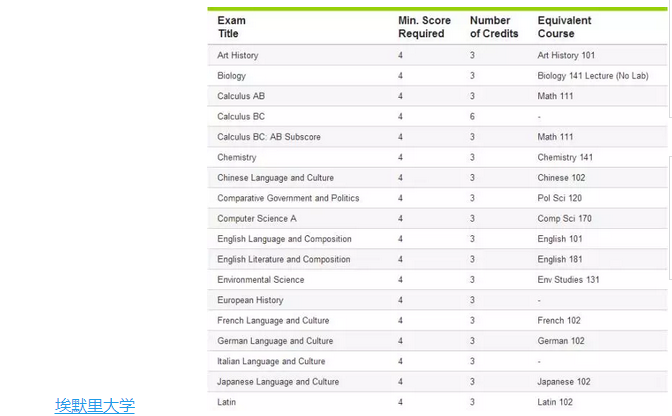
Task: Click the French 102 course cell
Action: coord(559,320)
